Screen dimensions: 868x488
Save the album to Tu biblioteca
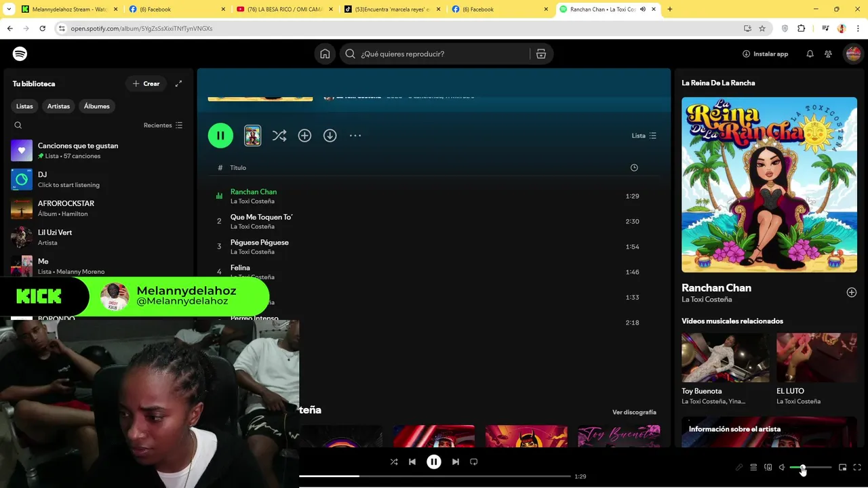304,136
